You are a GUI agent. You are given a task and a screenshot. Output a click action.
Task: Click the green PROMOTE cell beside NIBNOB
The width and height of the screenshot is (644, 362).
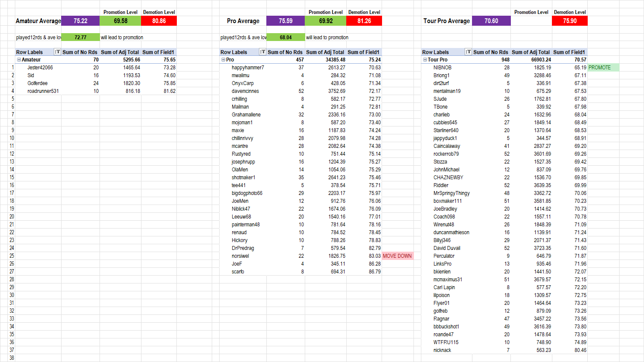click(603, 68)
